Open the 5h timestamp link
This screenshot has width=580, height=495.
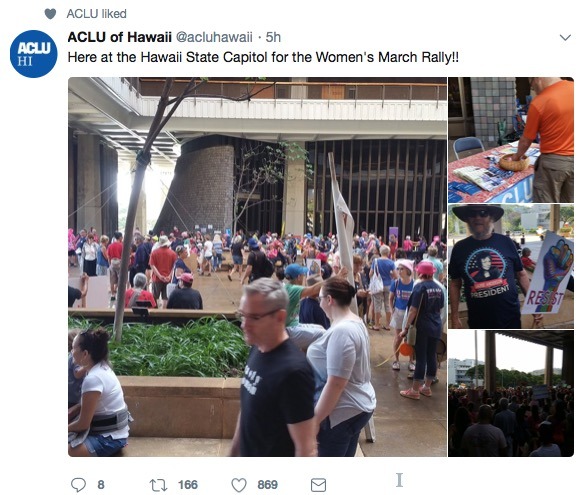coord(273,37)
